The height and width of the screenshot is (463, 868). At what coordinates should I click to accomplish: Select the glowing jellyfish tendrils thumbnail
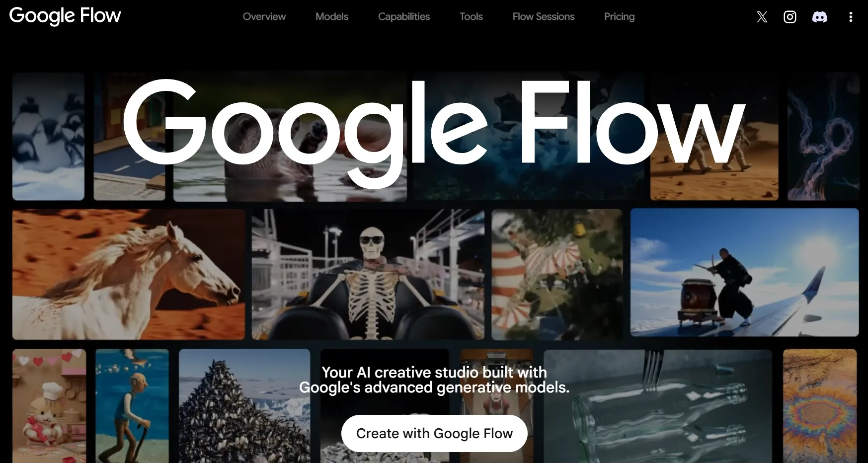[823, 137]
